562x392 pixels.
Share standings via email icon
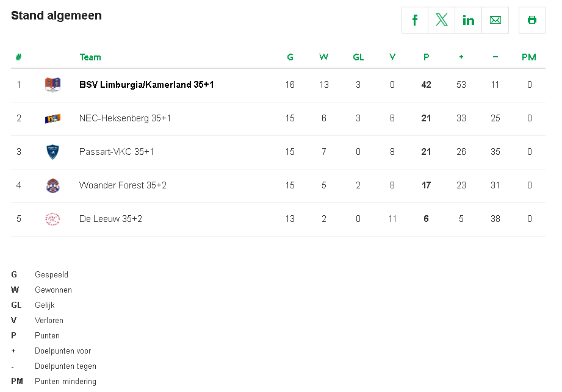pyautogui.click(x=495, y=20)
